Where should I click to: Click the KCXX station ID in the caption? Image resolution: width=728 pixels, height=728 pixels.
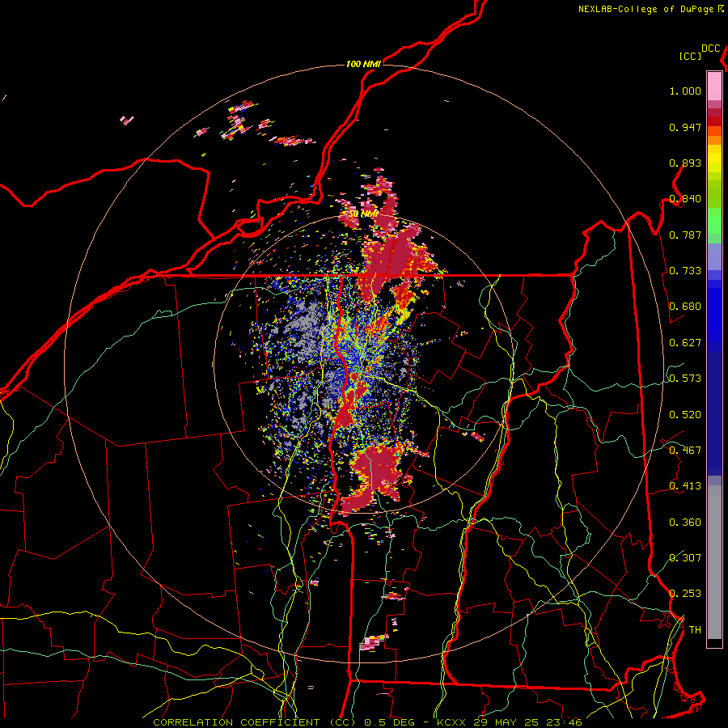451,722
